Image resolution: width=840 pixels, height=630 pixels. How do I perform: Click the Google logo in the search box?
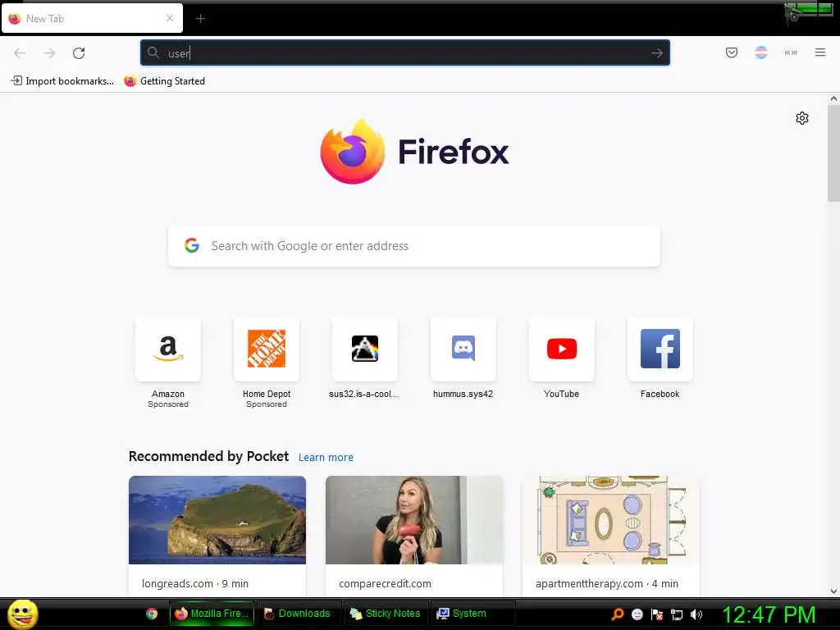192,245
